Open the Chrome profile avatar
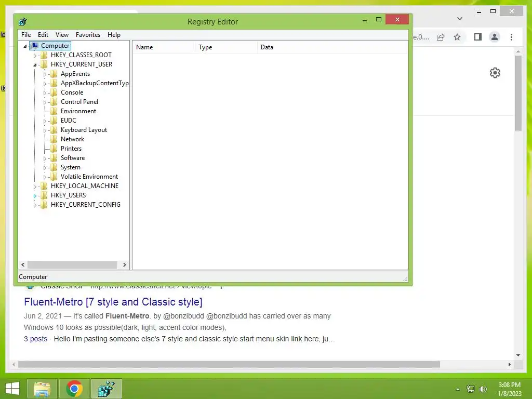The image size is (532, 399). pyautogui.click(x=495, y=37)
